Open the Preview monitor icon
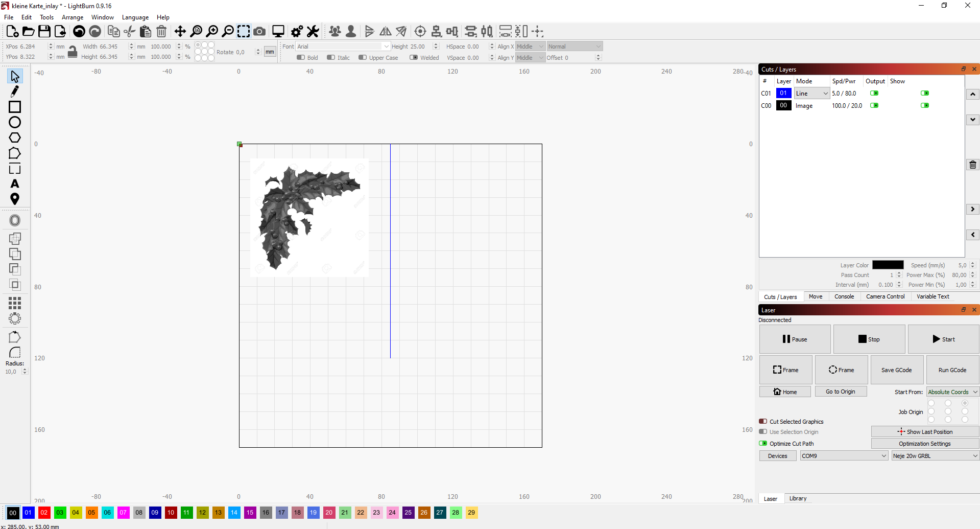Viewport: 980px width, 529px height. tap(278, 32)
